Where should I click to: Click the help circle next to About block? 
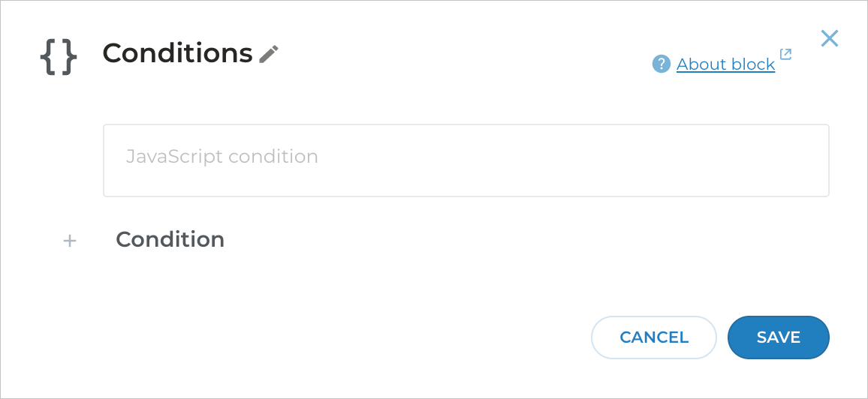pos(661,64)
